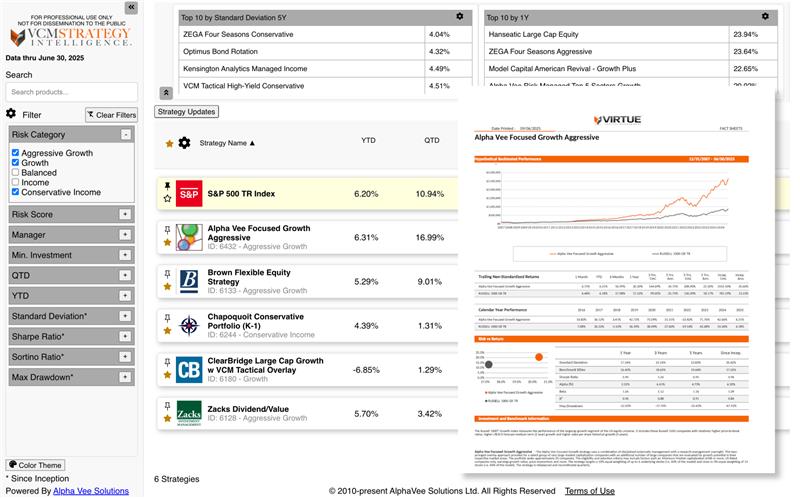The width and height of the screenshot is (800, 498).
Task: Click the Clear Filters button
Action: [111, 115]
